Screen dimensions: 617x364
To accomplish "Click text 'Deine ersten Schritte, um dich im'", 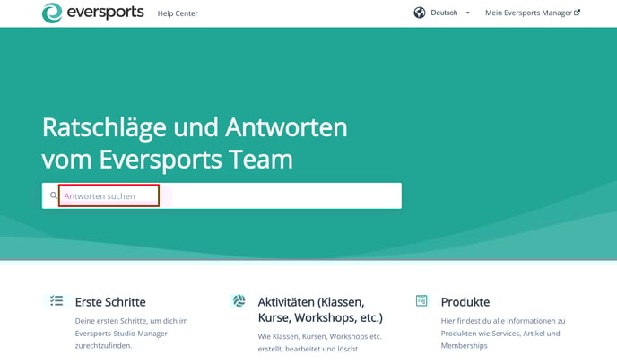I will point(132,321).
